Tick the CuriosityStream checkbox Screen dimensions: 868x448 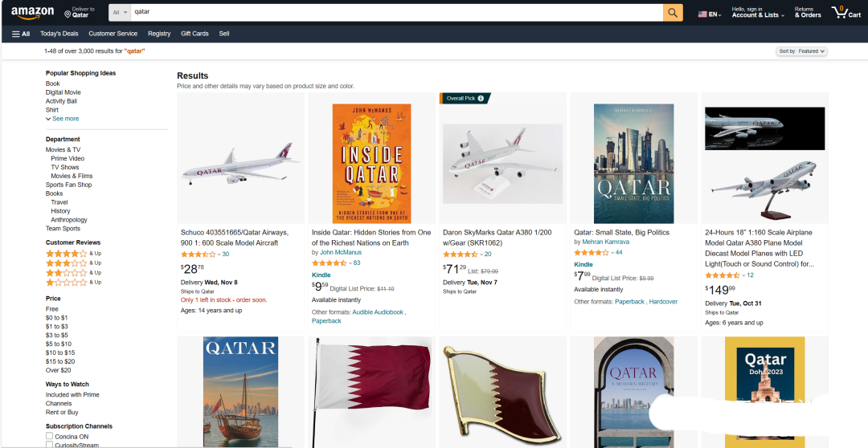pos(50,445)
